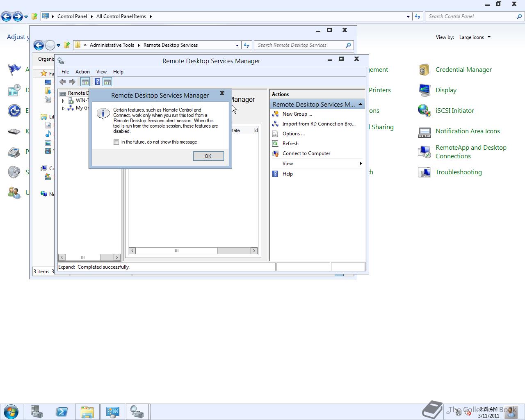Image resolution: width=525 pixels, height=420 pixels.
Task: Expand the All Control Panel Items breadcrumb arrow
Action: click(151, 16)
